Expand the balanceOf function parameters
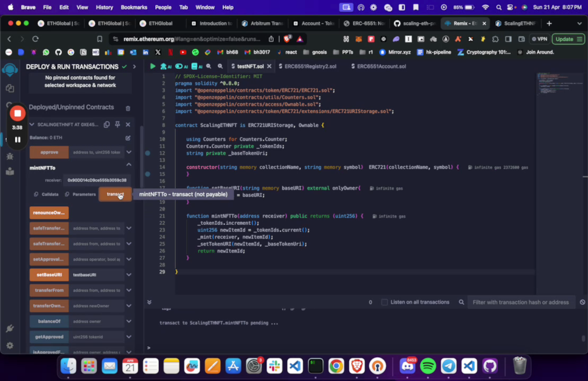This screenshot has width=588, height=381. (x=129, y=321)
